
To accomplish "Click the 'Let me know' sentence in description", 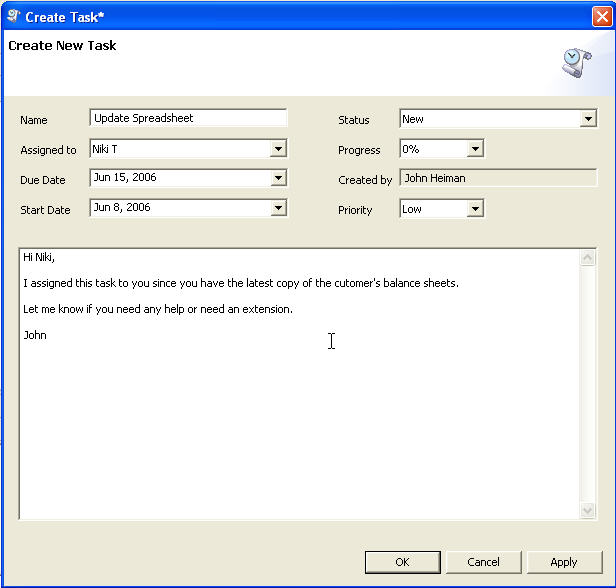I will coord(157,309).
